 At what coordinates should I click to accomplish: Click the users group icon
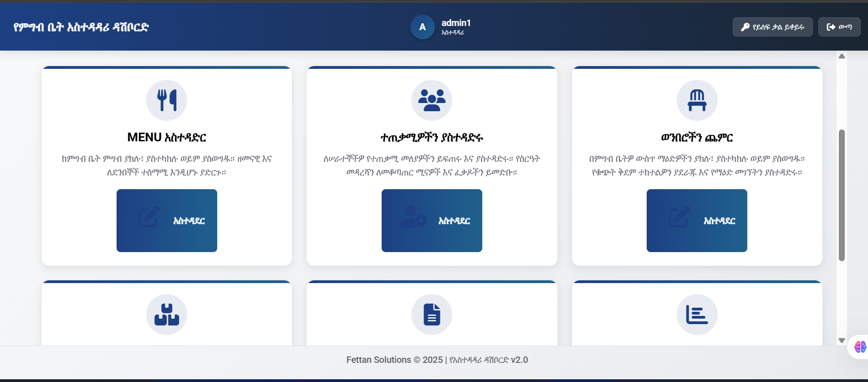432,100
